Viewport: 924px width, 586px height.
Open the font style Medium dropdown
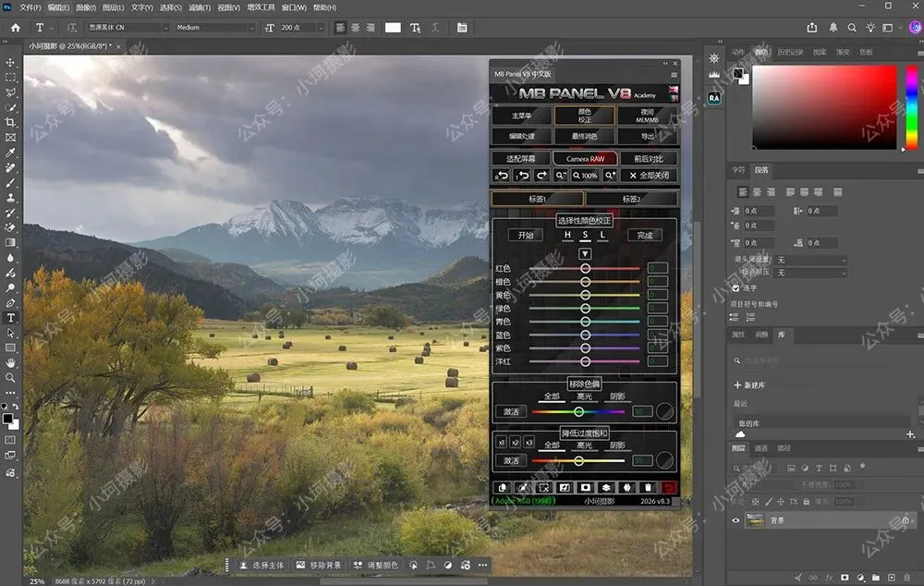point(214,28)
